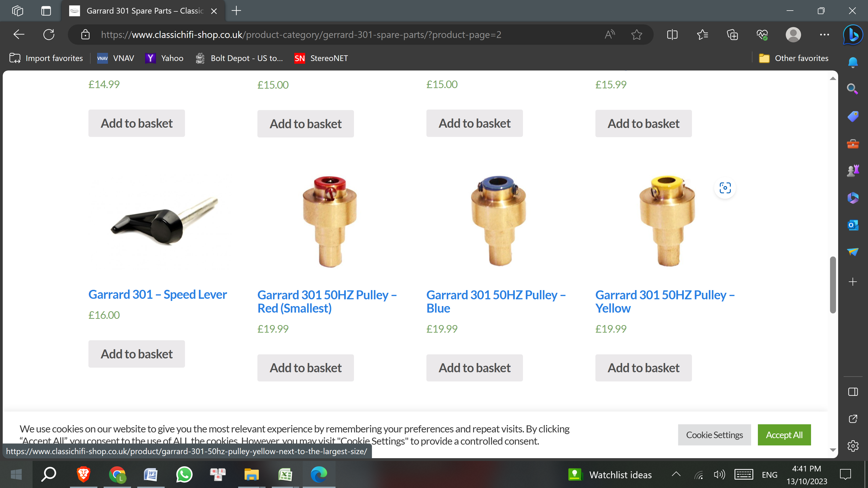Select the Garrard 301 Spare Parts tab
The image size is (868, 488).
(143, 11)
